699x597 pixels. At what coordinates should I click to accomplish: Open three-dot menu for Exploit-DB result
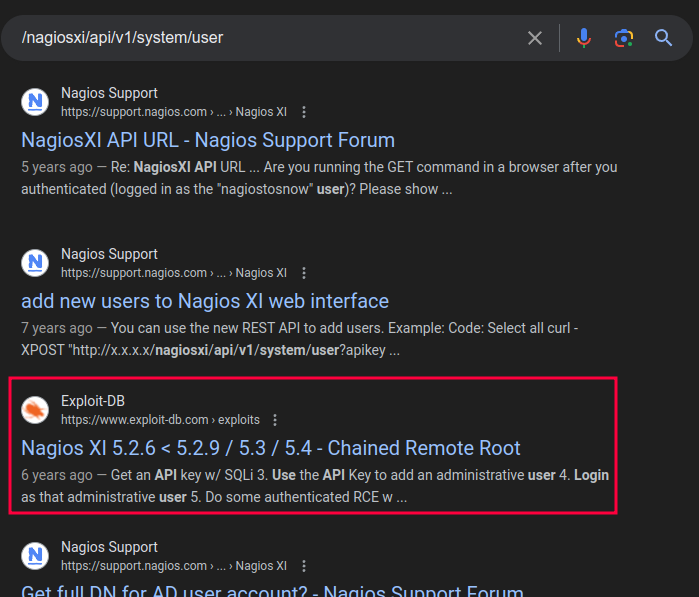[x=276, y=420]
